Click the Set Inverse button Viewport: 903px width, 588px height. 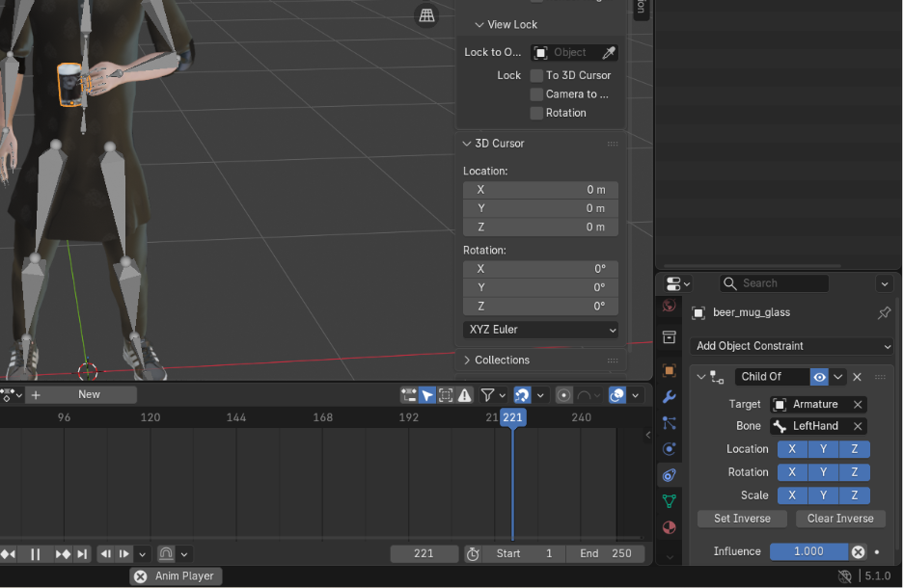(742, 519)
